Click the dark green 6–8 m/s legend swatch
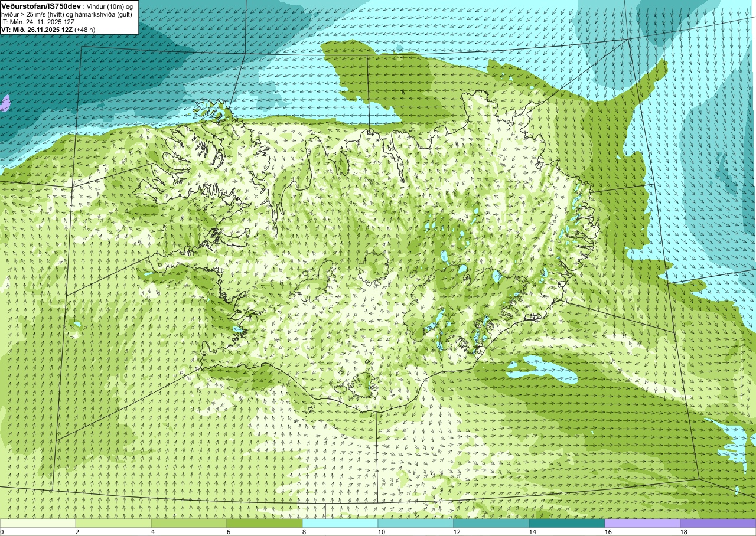 [265, 523]
